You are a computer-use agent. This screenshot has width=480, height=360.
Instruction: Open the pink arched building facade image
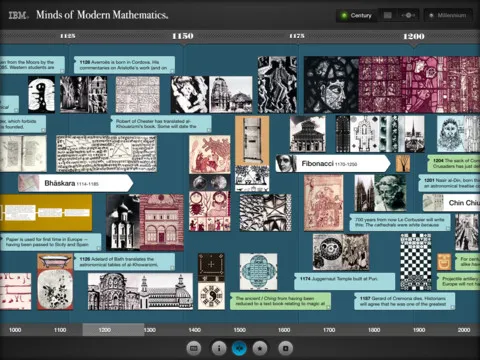pyautogui.click(x=162, y=223)
